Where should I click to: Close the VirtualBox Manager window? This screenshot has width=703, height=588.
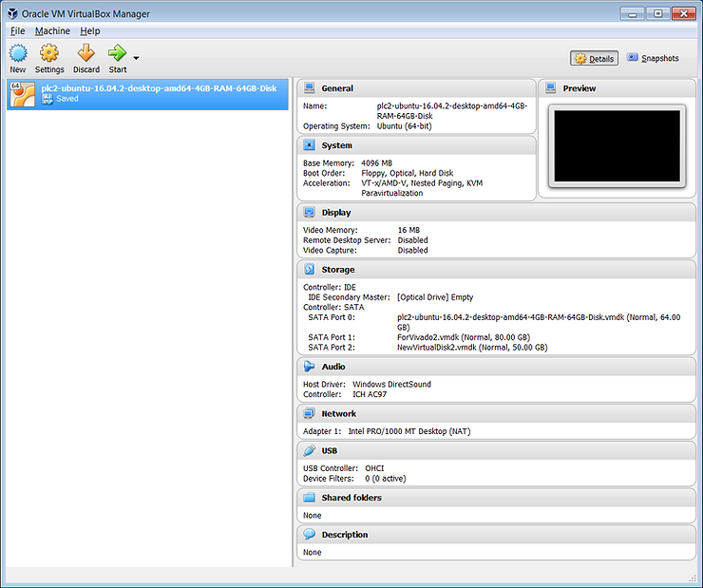(684, 14)
